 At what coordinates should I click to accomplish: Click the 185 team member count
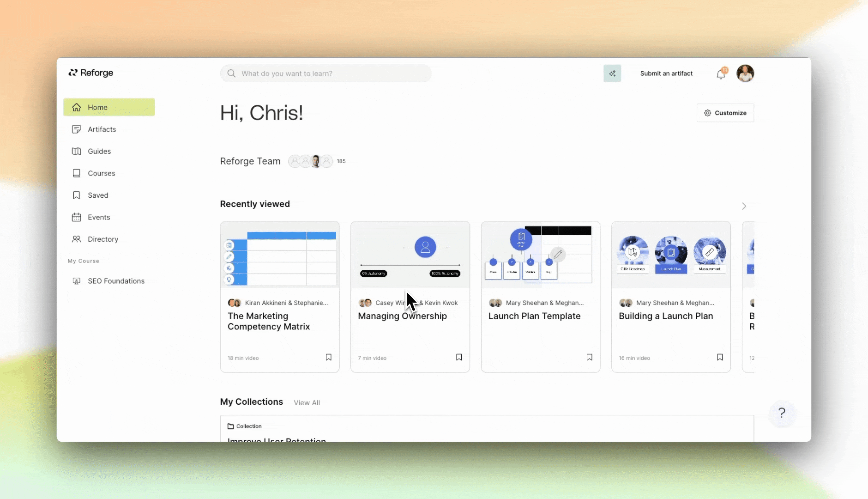341,161
